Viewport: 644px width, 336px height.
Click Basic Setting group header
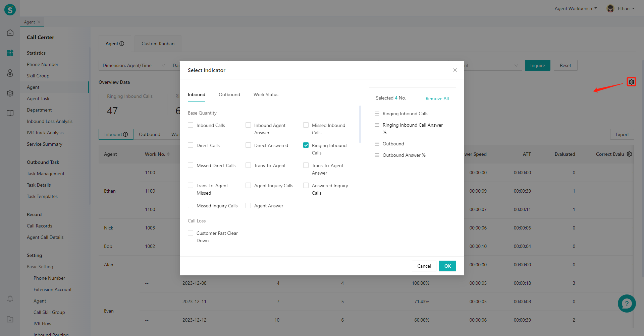click(x=40, y=267)
